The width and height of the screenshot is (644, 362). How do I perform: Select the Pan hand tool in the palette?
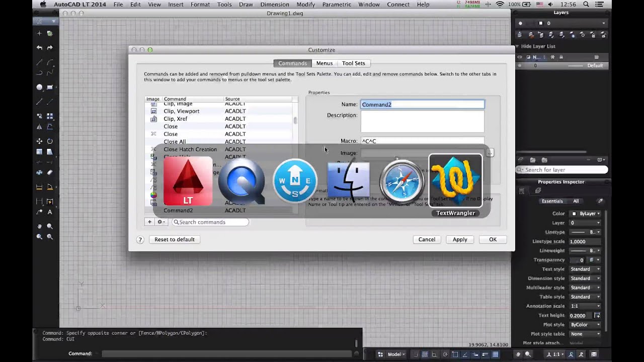pos(39,226)
